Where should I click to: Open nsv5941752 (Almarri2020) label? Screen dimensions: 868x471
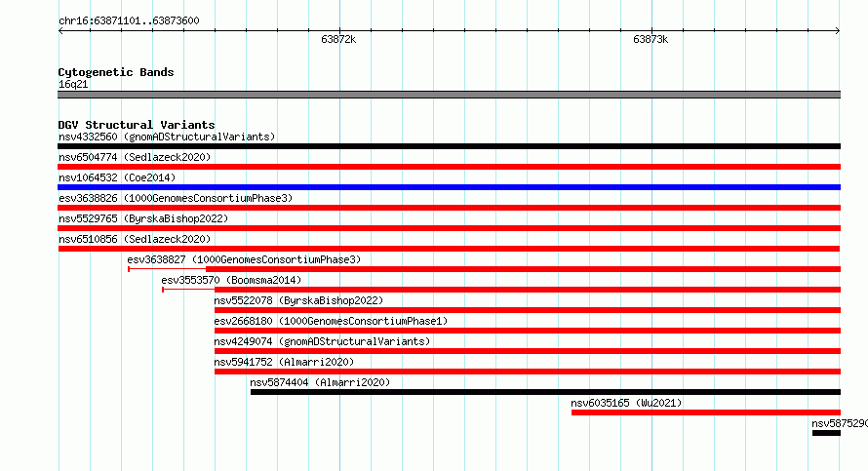pos(284,362)
